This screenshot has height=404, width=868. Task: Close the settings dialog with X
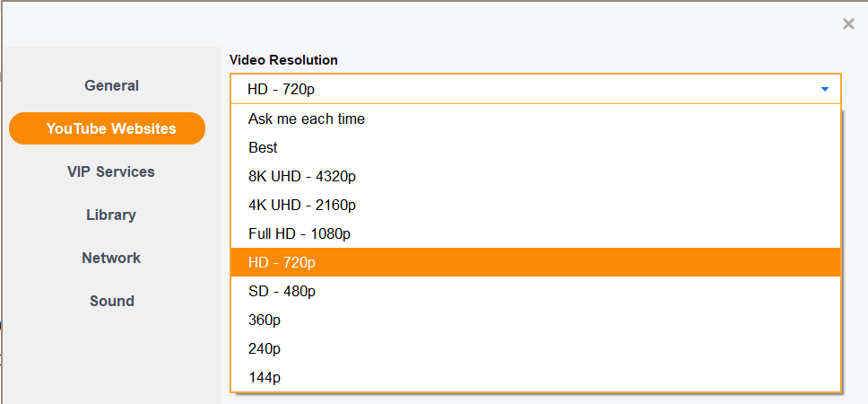tap(848, 24)
